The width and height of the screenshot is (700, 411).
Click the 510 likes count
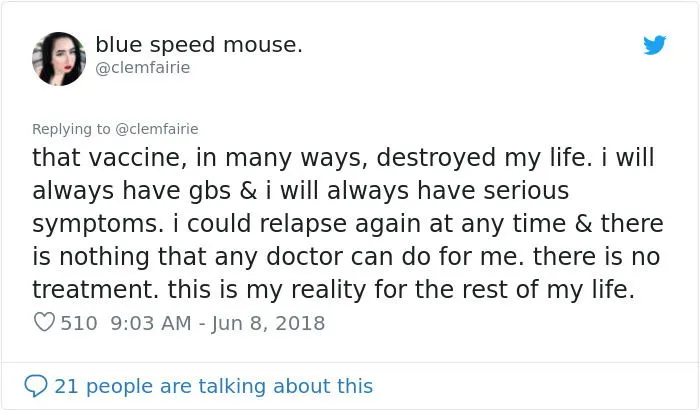coord(77,323)
